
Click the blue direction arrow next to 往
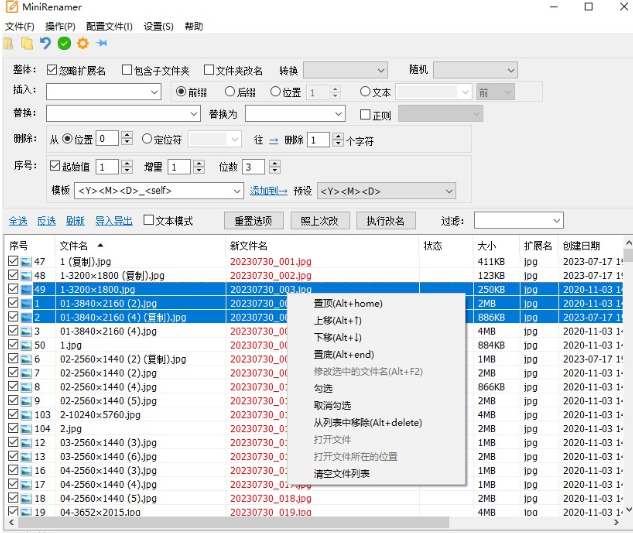(273, 140)
